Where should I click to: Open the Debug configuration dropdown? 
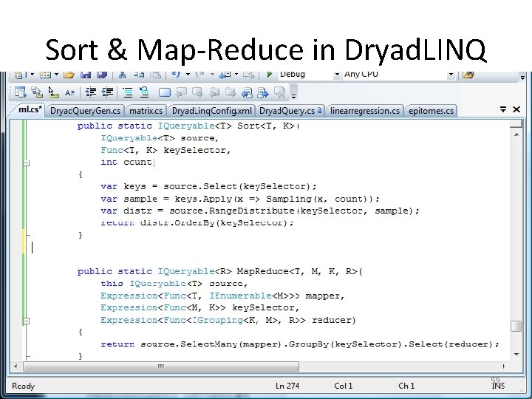point(337,75)
